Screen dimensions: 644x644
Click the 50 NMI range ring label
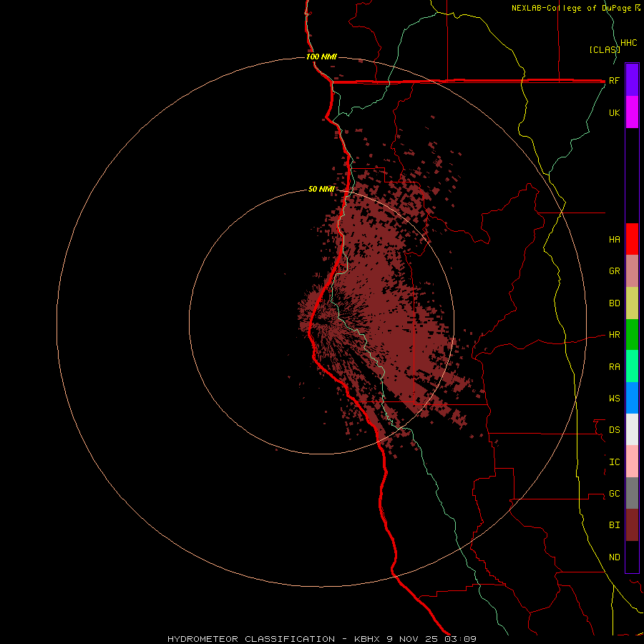[x=321, y=189]
